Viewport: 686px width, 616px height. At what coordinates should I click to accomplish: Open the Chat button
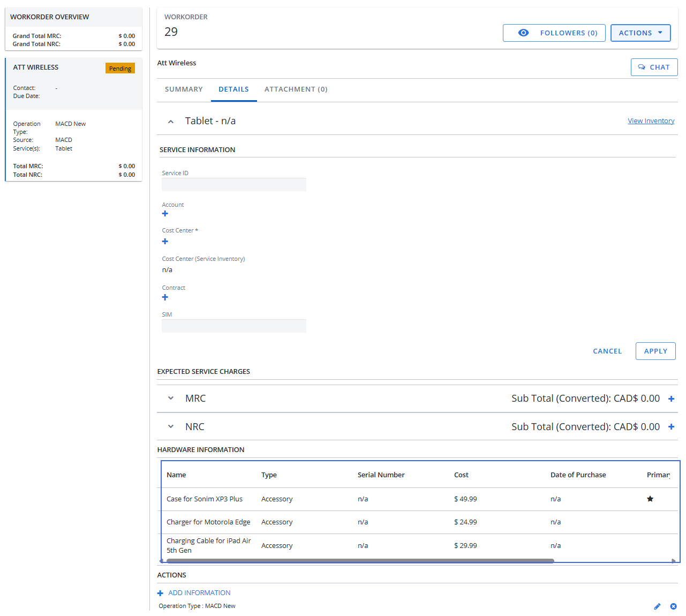tap(654, 67)
